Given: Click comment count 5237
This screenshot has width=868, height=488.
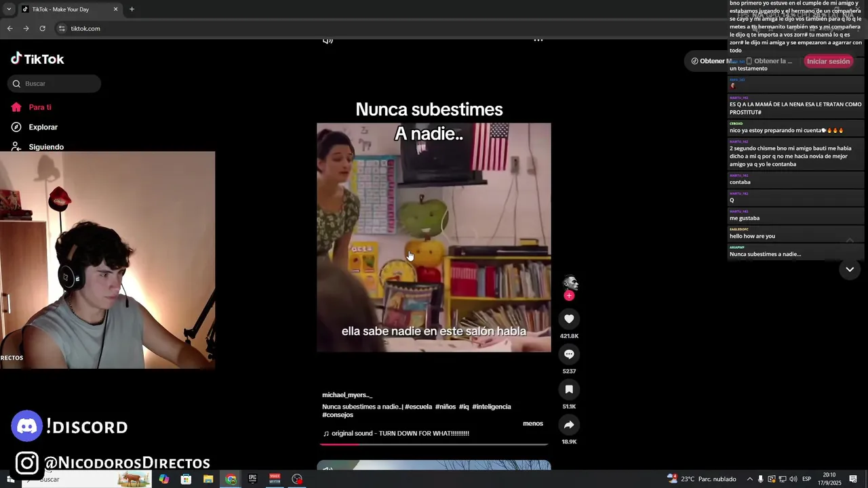Looking at the screenshot, I should click(569, 371).
